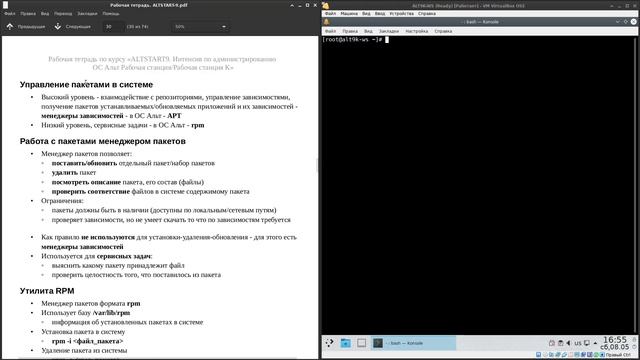Click heading Работа с пакетами менеджером пакетов
Viewport: 640px width, 360px height.
point(102,141)
